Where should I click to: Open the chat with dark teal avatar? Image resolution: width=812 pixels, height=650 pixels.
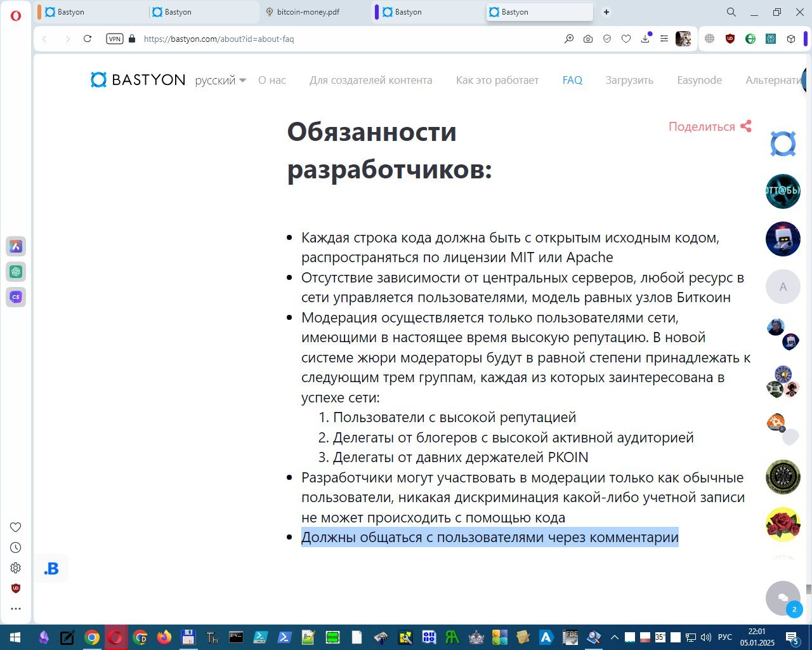[x=783, y=192]
